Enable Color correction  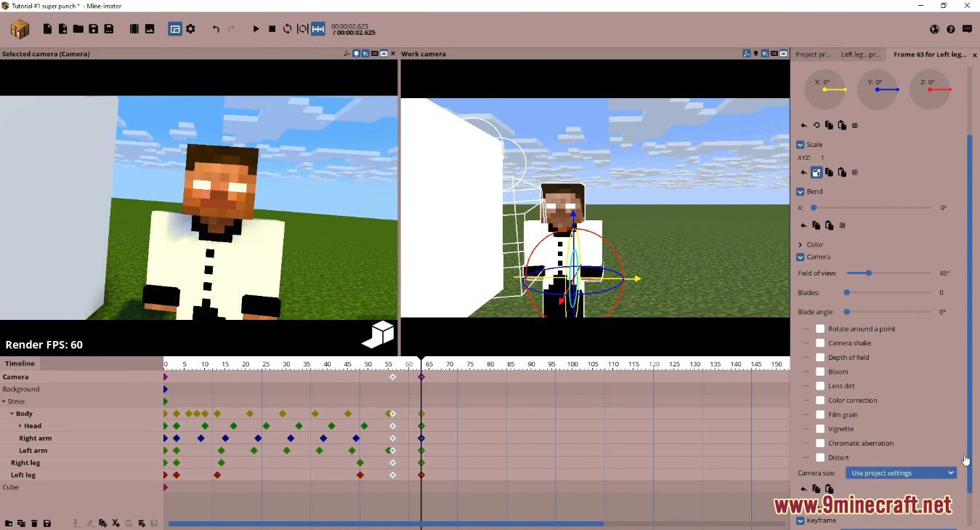tap(820, 401)
